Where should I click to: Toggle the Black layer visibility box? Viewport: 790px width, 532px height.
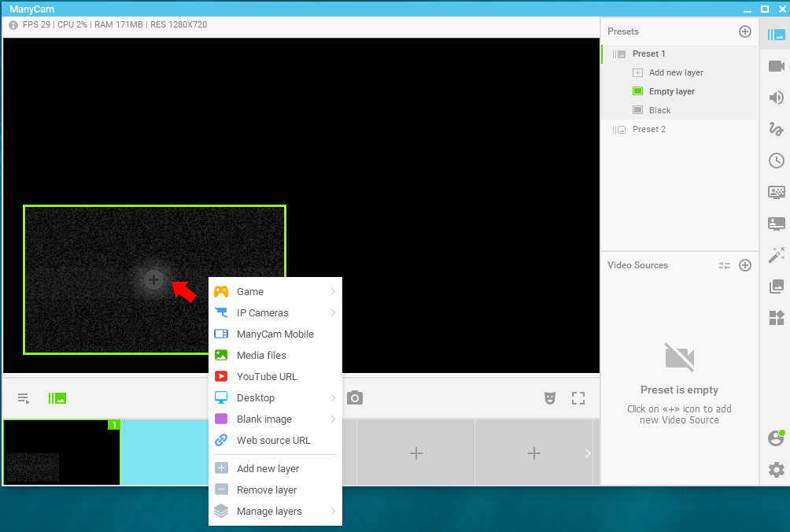(637, 110)
